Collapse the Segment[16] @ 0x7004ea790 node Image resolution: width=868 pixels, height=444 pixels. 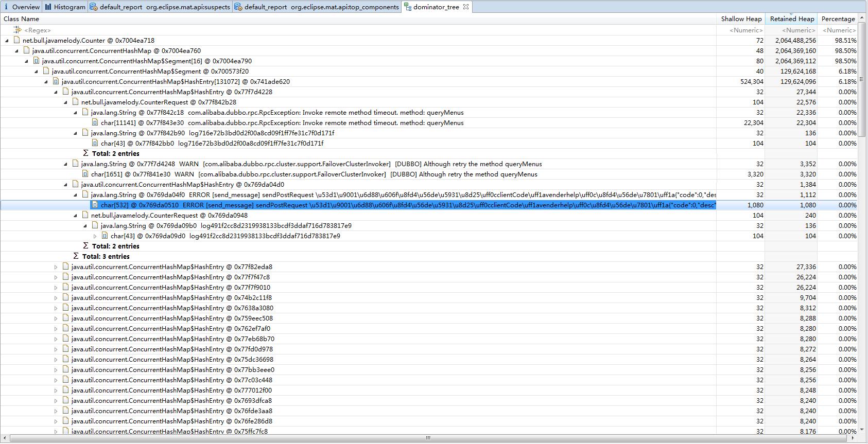(27, 61)
